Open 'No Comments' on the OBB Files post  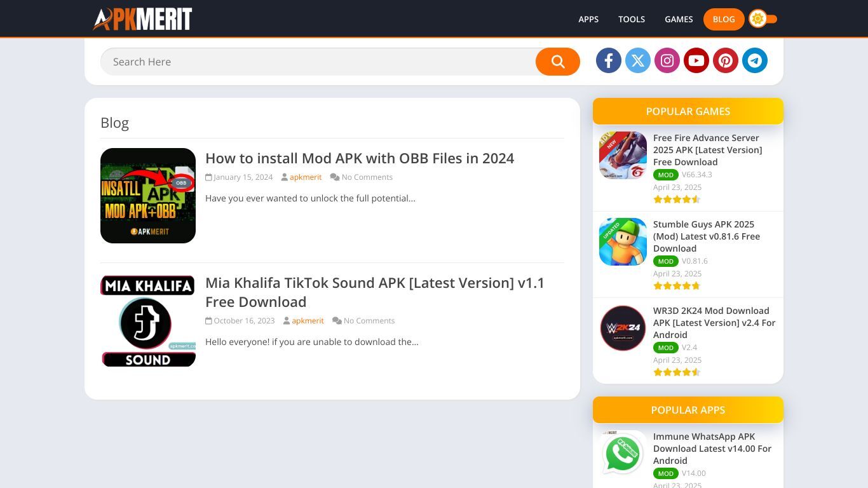click(x=367, y=177)
